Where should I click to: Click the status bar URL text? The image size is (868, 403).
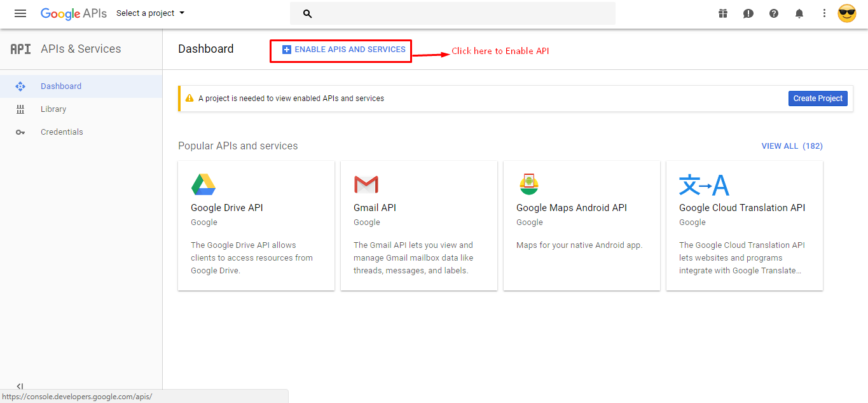(x=77, y=397)
